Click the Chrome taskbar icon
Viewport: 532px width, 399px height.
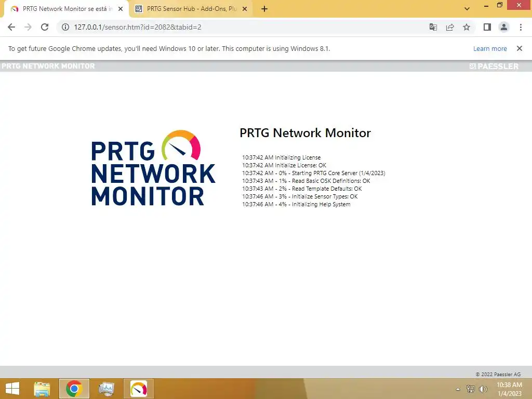[74, 389]
